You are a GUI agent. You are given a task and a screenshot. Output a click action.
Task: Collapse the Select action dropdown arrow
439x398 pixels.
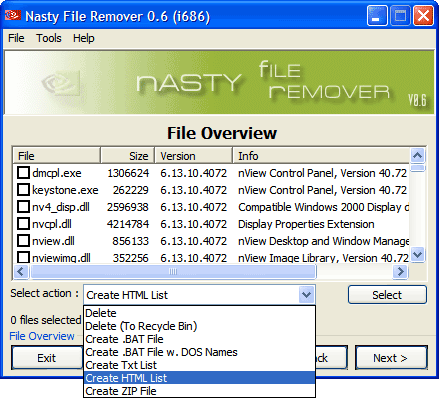[306, 295]
